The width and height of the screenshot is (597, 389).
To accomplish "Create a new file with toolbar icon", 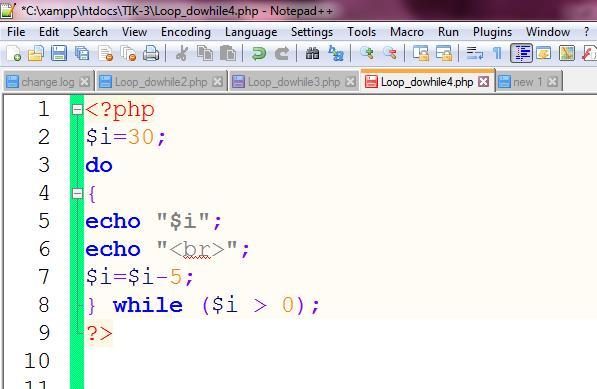I will 14,53.
